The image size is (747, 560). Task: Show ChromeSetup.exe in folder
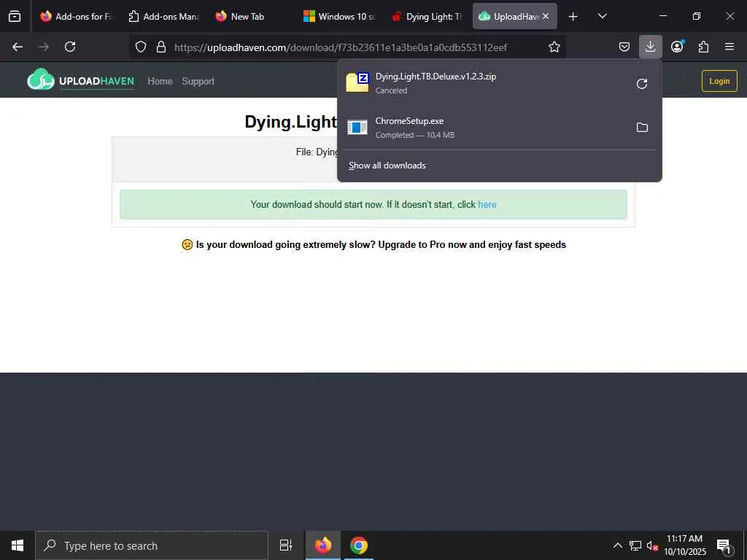[642, 127]
